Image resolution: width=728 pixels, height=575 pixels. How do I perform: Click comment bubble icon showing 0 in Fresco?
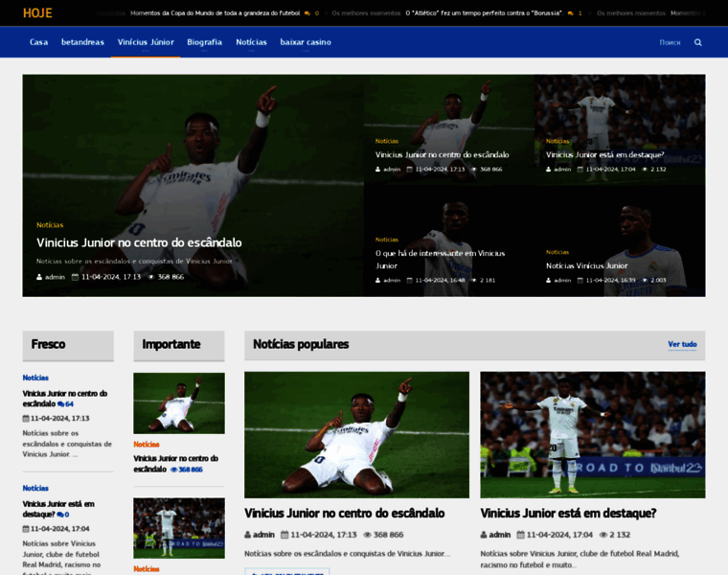[x=60, y=515]
